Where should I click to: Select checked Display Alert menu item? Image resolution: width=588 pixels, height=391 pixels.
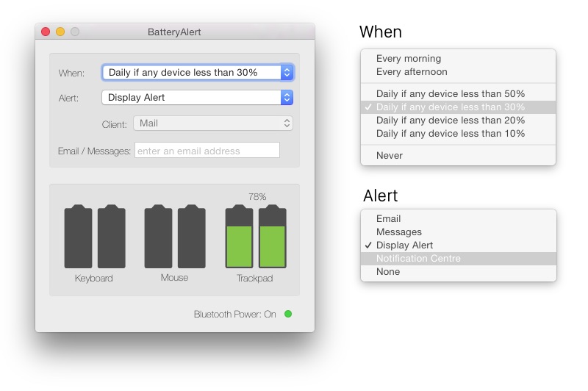(x=459, y=245)
